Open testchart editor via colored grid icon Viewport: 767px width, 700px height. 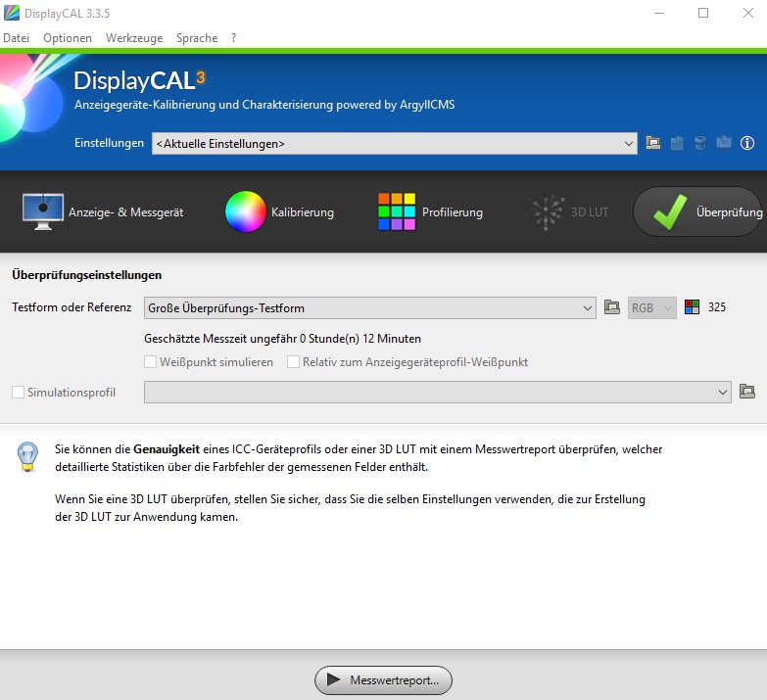(x=692, y=307)
